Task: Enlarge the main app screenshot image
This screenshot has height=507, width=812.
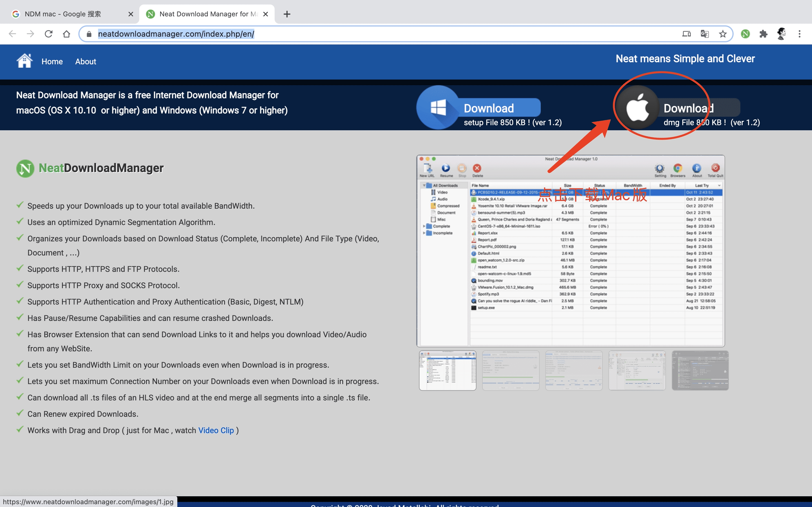Action: 570,251
